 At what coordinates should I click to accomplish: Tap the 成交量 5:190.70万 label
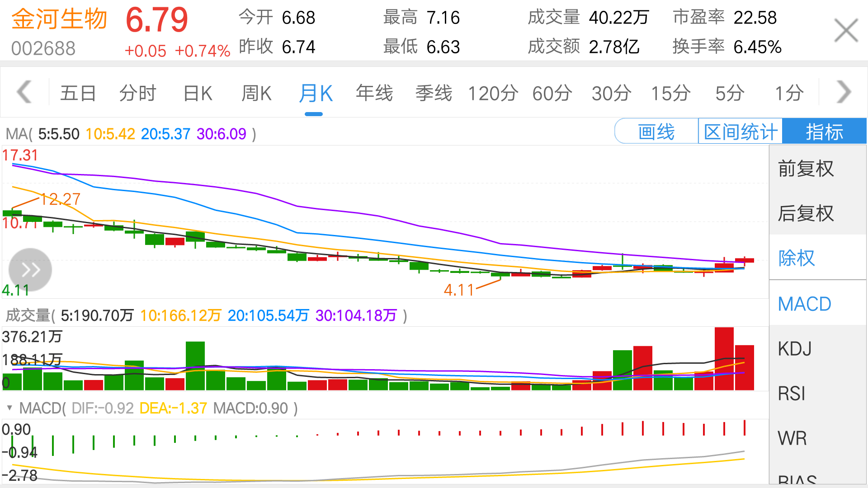tap(97, 315)
